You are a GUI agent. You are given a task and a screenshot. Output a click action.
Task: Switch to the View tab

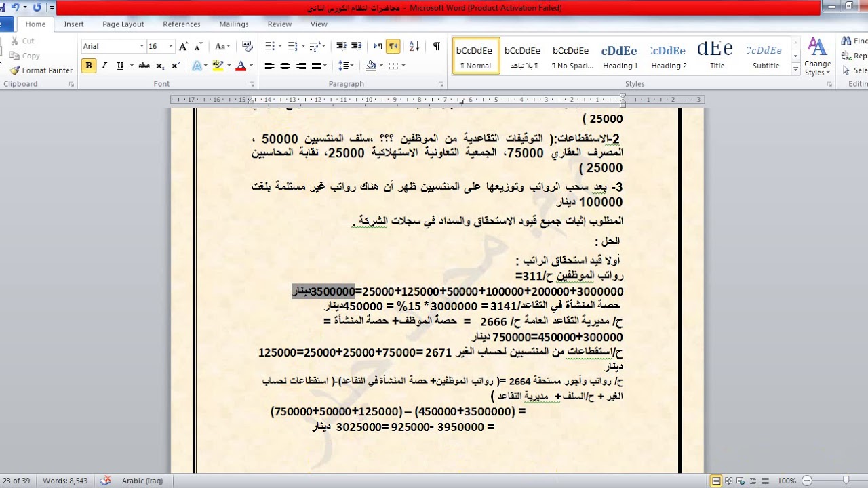pyautogui.click(x=319, y=24)
